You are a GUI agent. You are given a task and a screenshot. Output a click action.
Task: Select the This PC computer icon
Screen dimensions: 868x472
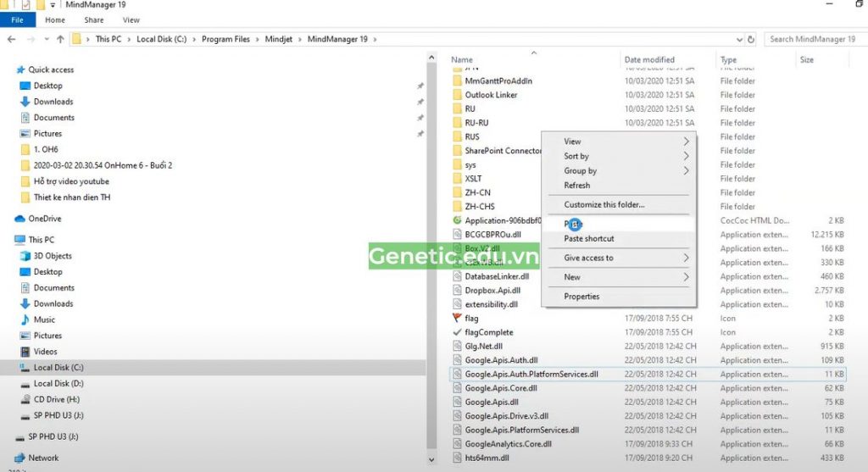[x=20, y=240]
